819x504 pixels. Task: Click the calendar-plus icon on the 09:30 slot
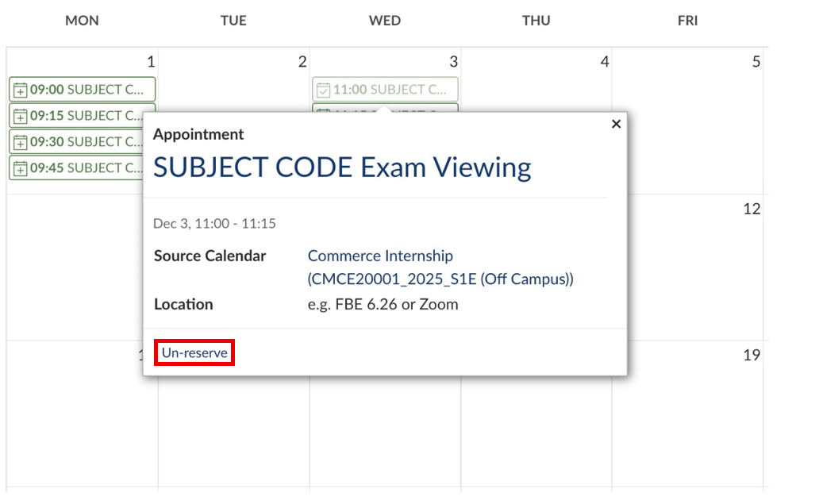point(20,142)
